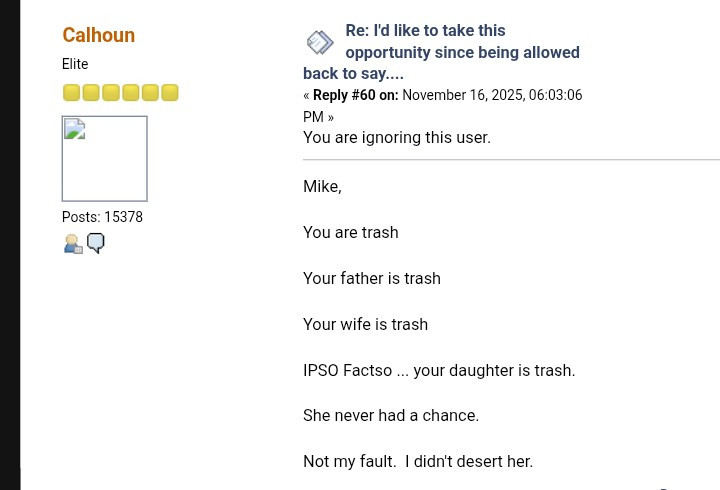Click the second yellow rank star
Screen dimensions: 720x490
click(x=91, y=93)
